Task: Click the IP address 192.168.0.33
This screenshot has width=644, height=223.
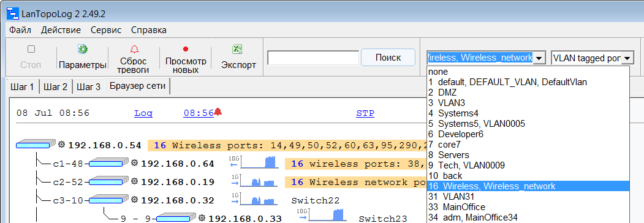Action: (245, 219)
